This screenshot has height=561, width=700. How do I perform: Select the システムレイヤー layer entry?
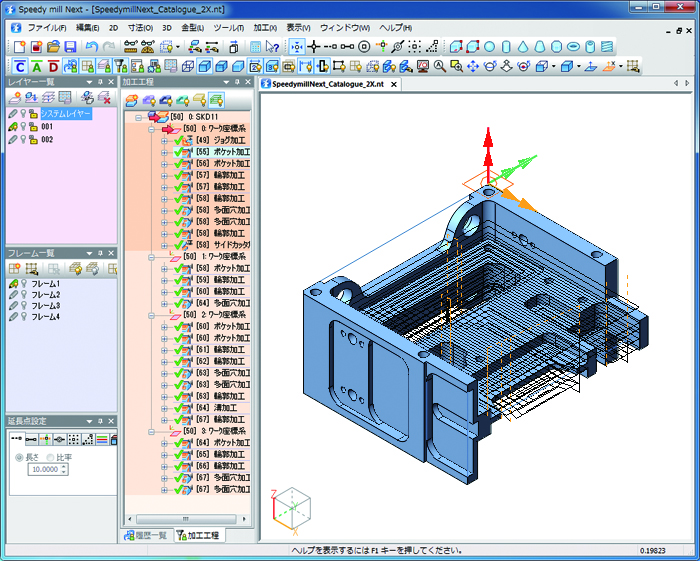pos(67,115)
